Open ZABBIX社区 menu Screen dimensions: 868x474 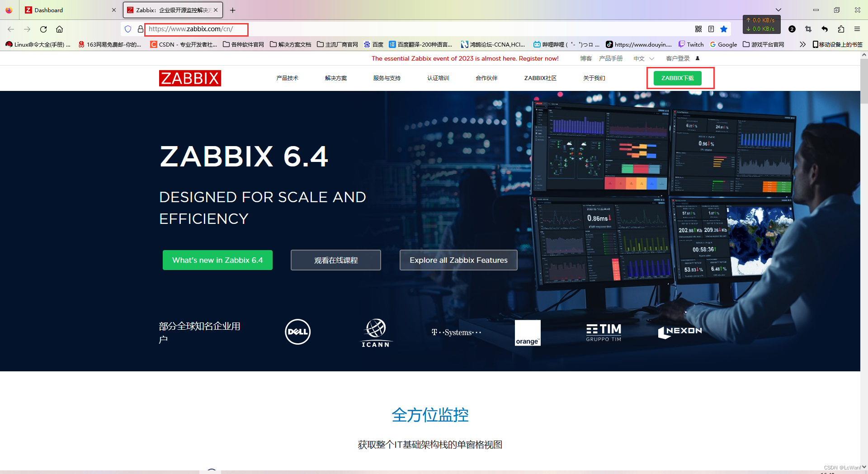pyautogui.click(x=540, y=78)
